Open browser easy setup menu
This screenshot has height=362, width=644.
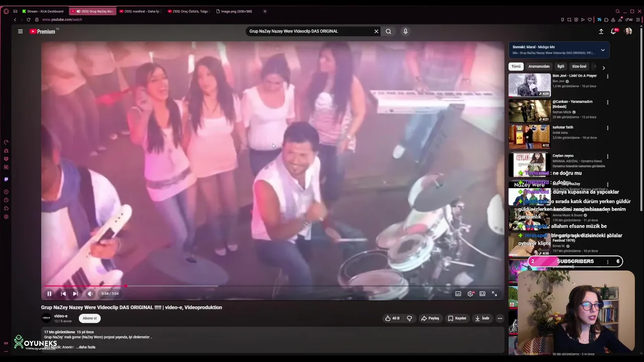tap(637, 20)
